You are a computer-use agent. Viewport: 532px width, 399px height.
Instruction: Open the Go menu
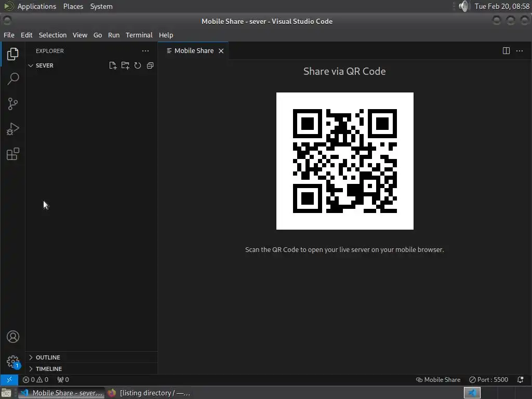click(x=98, y=35)
